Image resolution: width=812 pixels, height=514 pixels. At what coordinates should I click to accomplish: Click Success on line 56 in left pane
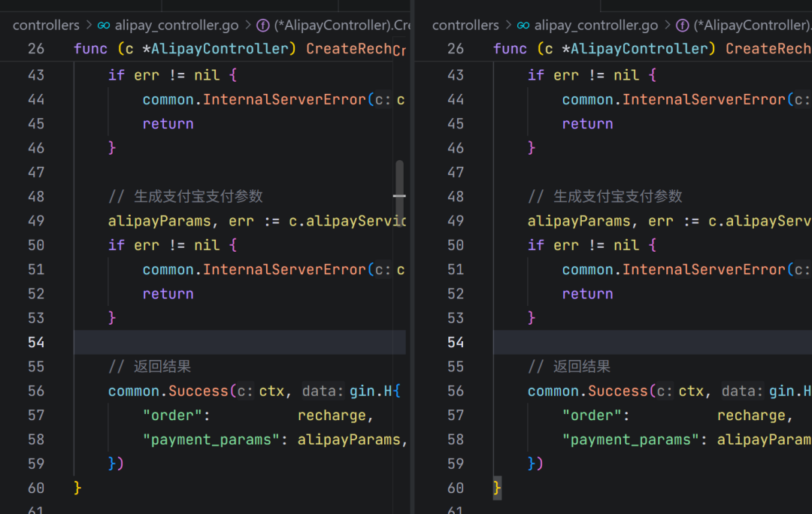198,392
